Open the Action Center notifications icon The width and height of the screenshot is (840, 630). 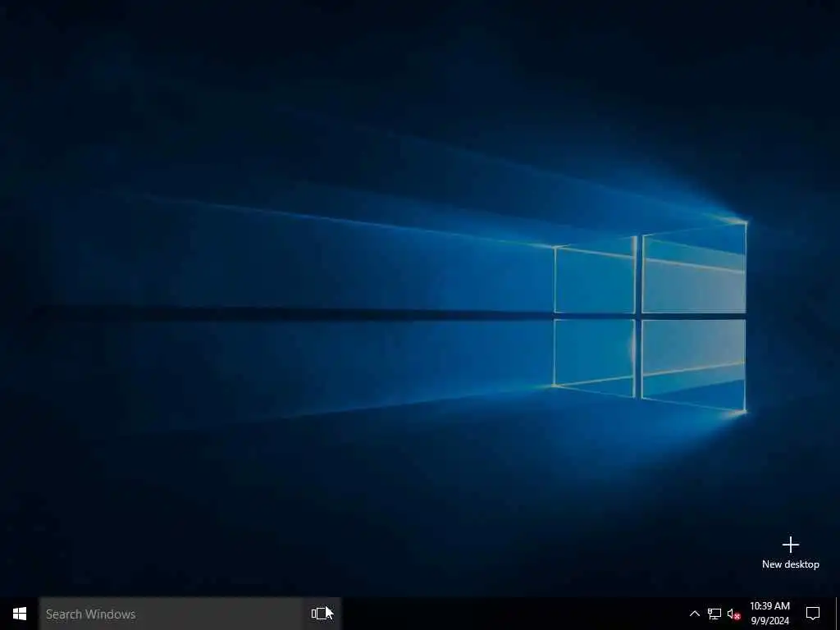[813, 614]
